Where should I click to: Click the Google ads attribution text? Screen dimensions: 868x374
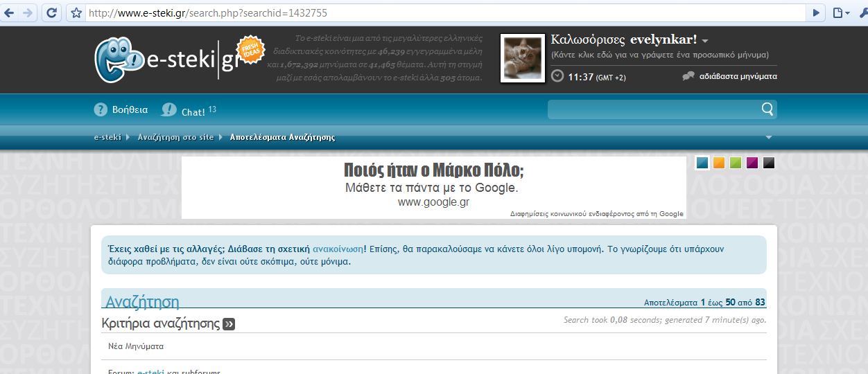click(597, 214)
